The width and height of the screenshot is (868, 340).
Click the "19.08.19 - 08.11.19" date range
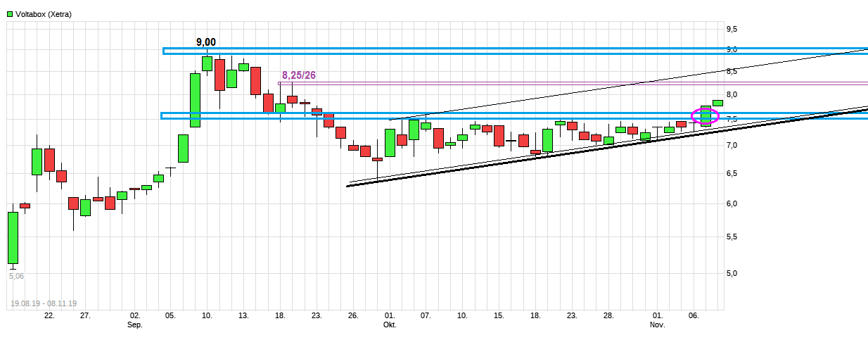[44, 303]
